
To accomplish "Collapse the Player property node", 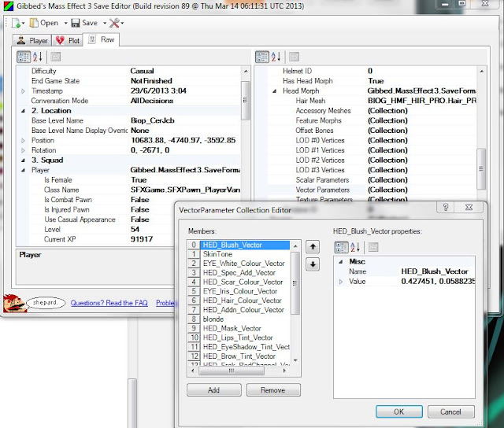I will point(23,170).
